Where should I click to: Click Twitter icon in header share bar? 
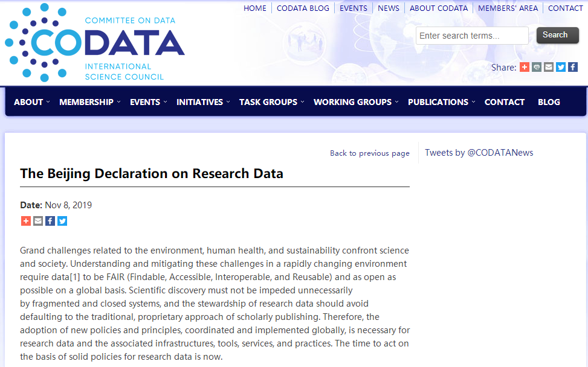pyautogui.click(x=561, y=67)
